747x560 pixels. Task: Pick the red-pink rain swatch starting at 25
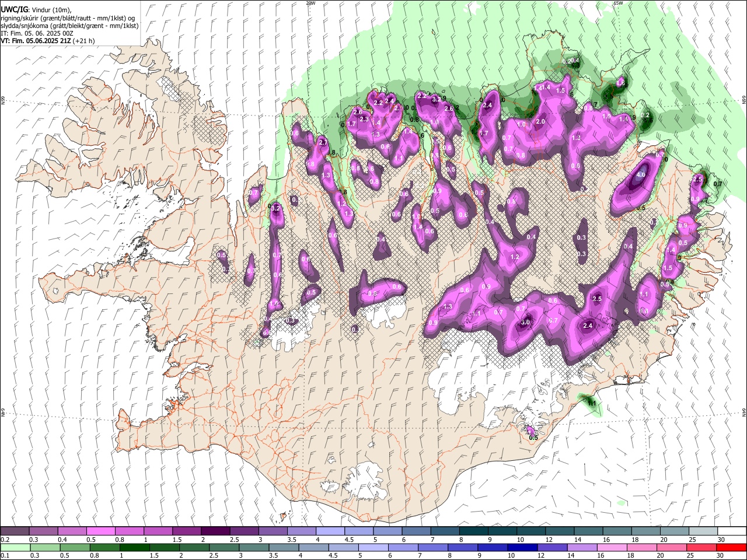pos(701,547)
